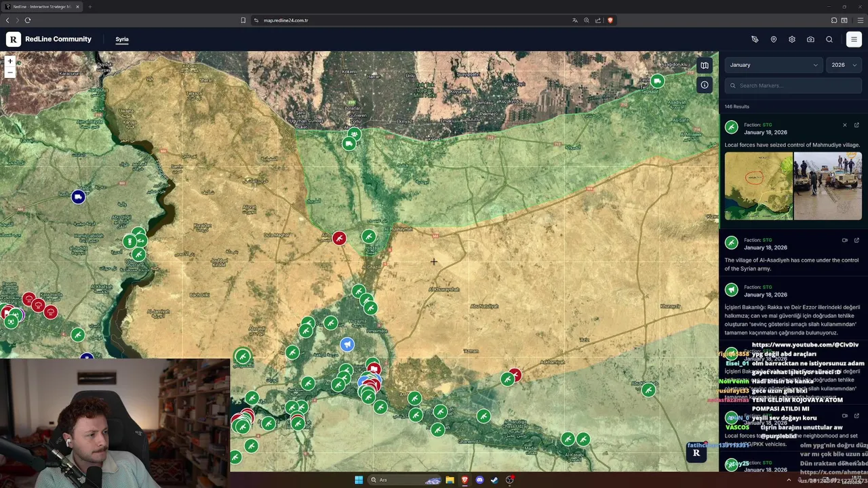Open Al-Asadiyeh entry external link
868x488 pixels.
[x=856, y=240]
